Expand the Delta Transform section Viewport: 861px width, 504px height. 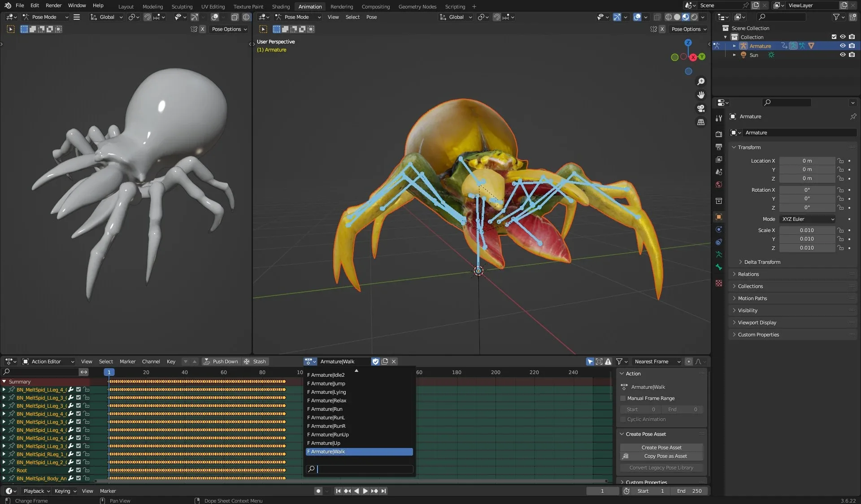point(762,262)
